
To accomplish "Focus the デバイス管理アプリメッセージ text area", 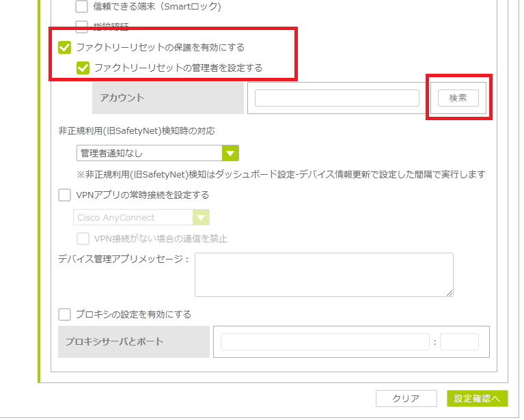I will pyautogui.click(x=324, y=275).
